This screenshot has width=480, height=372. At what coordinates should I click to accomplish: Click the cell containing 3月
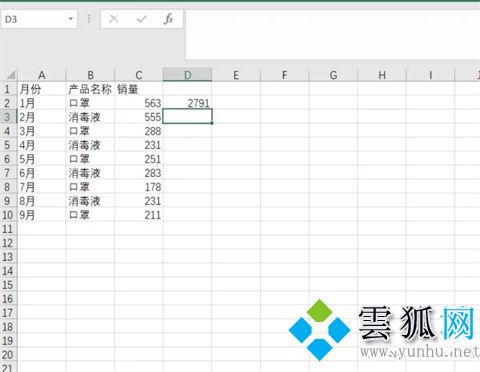point(41,131)
